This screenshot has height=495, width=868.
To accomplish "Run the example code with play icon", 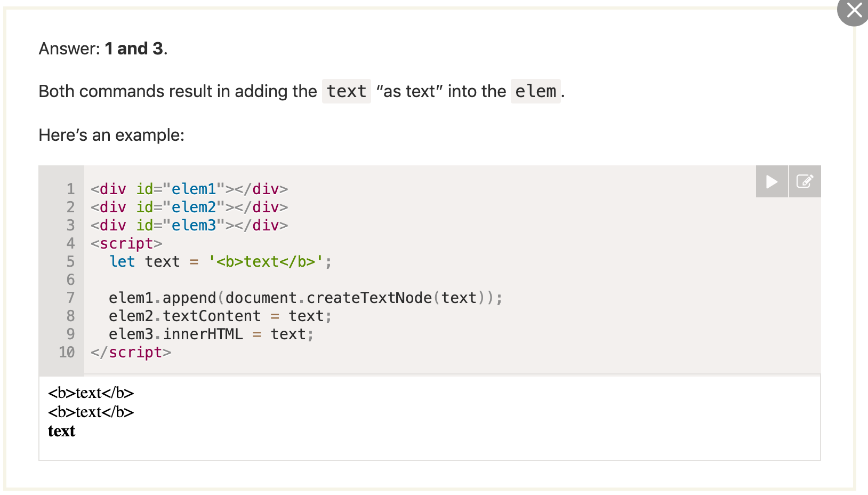I will tap(771, 181).
